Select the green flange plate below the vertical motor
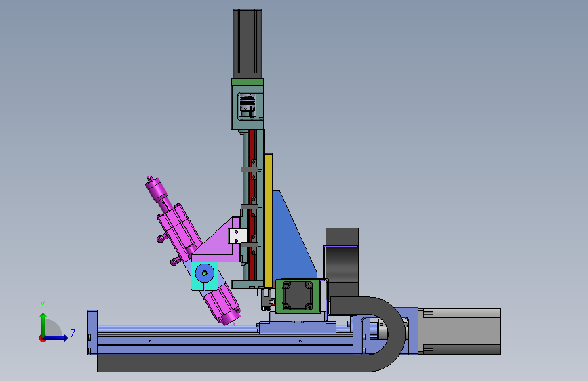588x381 pixels. pos(248,82)
